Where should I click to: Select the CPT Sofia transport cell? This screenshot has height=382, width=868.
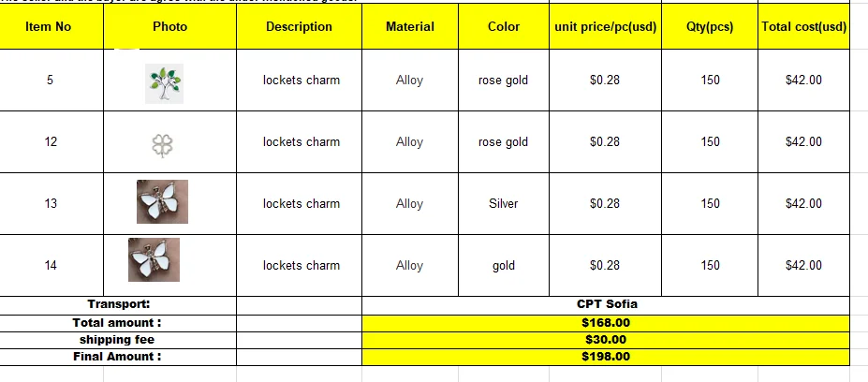pos(606,305)
